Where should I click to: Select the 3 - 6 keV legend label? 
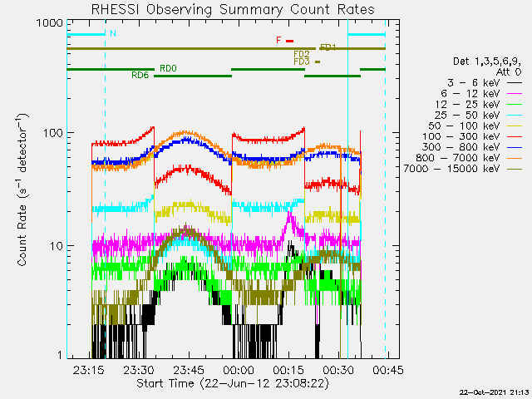click(474, 83)
